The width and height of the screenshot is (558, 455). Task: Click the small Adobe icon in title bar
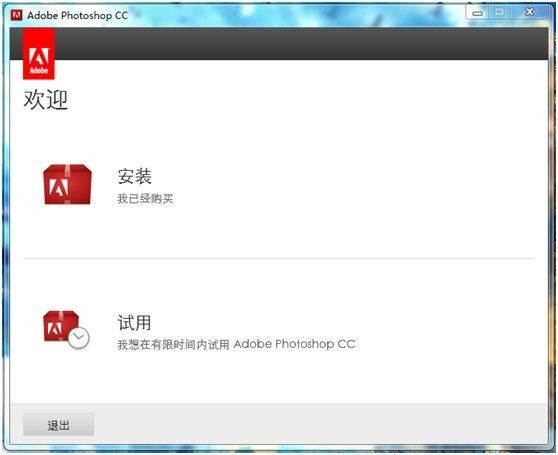16,15
